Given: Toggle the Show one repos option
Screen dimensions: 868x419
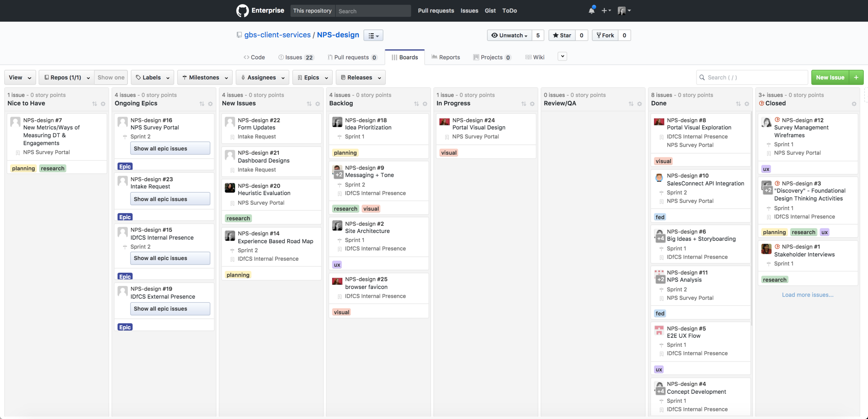Looking at the screenshot, I should 111,77.
